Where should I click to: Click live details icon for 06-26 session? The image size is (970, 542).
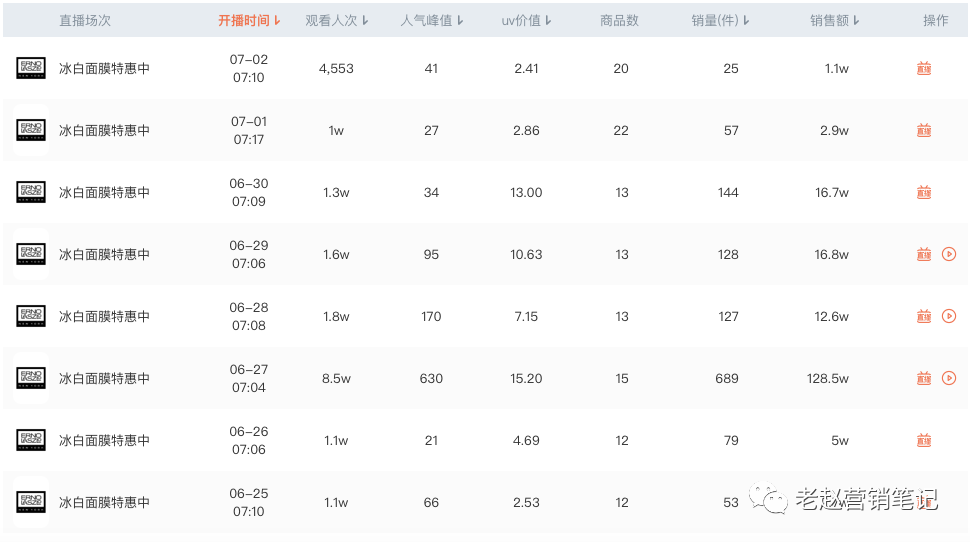(x=924, y=441)
